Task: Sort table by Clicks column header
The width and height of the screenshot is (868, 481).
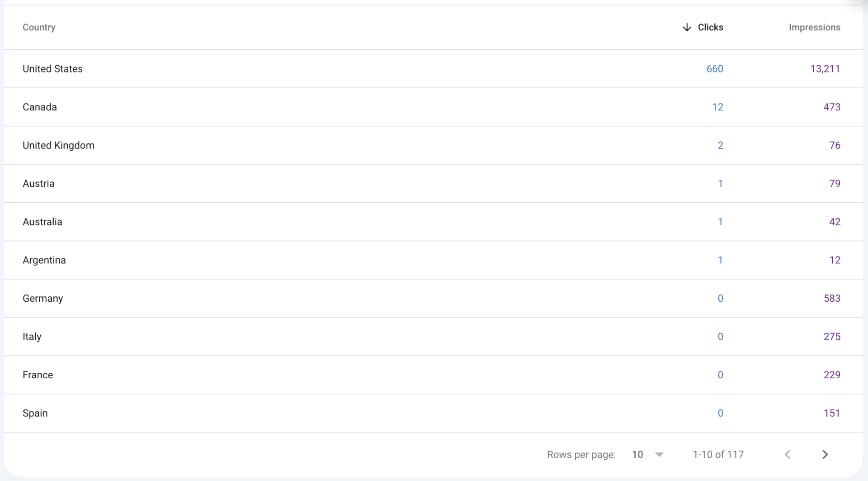Action: (x=710, y=28)
